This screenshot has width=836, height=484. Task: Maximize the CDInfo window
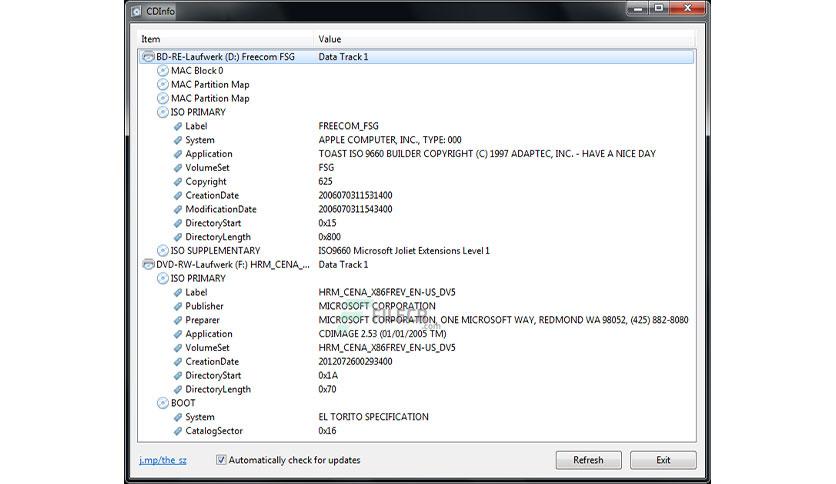[659, 9]
